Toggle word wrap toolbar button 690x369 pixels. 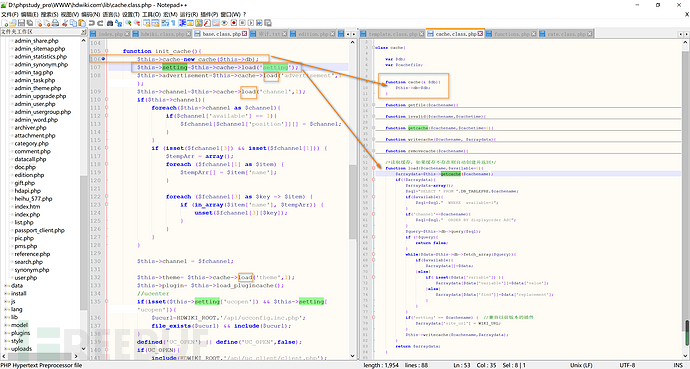(165, 23)
